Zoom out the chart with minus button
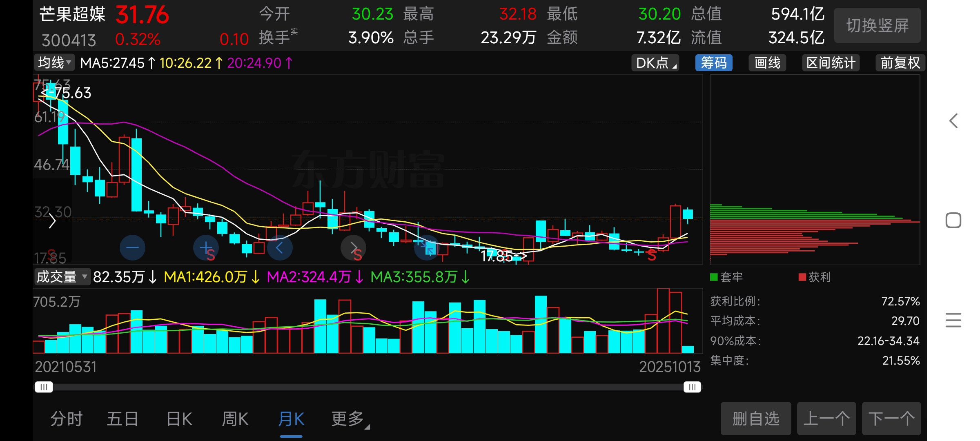Image resolution: width=980 pixels, height=441 pixels. [132, 247]
